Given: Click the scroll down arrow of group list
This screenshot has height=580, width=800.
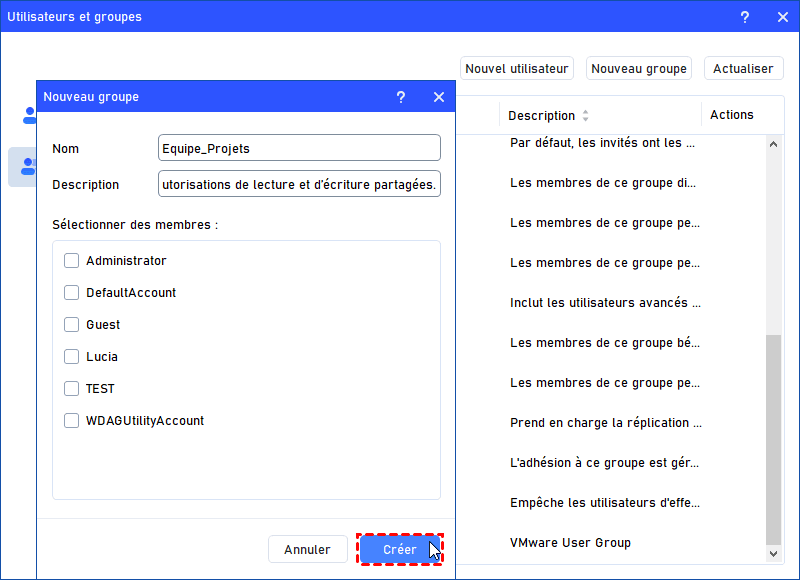Looking at the screenshot, I should click(774, 553).
